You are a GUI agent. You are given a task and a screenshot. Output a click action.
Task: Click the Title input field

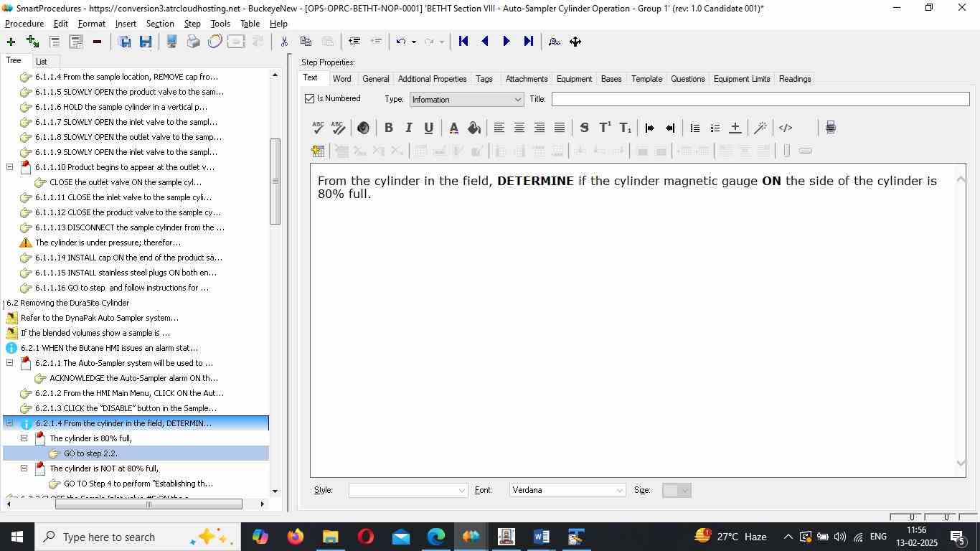(760, 99)
